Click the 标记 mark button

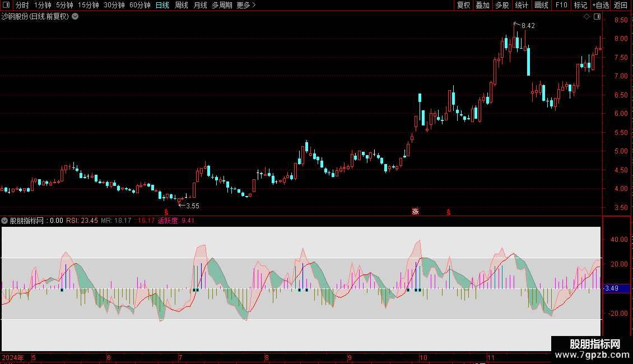(x=580, y=5)
